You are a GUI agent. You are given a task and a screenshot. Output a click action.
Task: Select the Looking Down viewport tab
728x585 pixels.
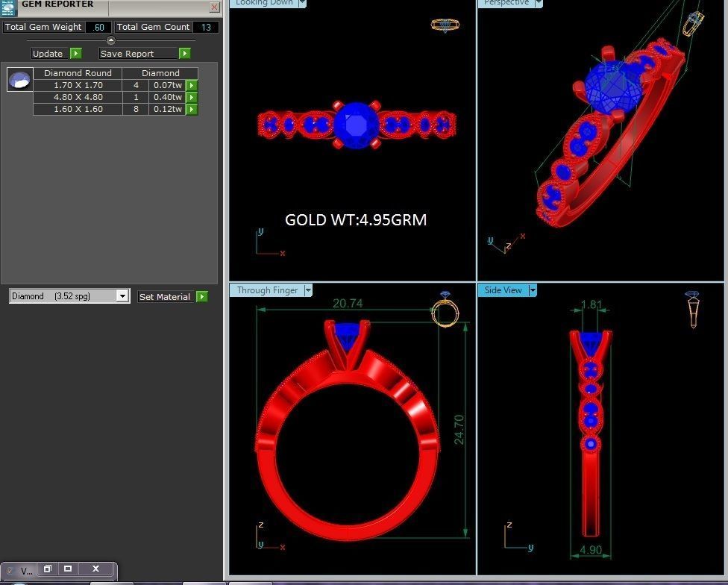click(264, 3)
